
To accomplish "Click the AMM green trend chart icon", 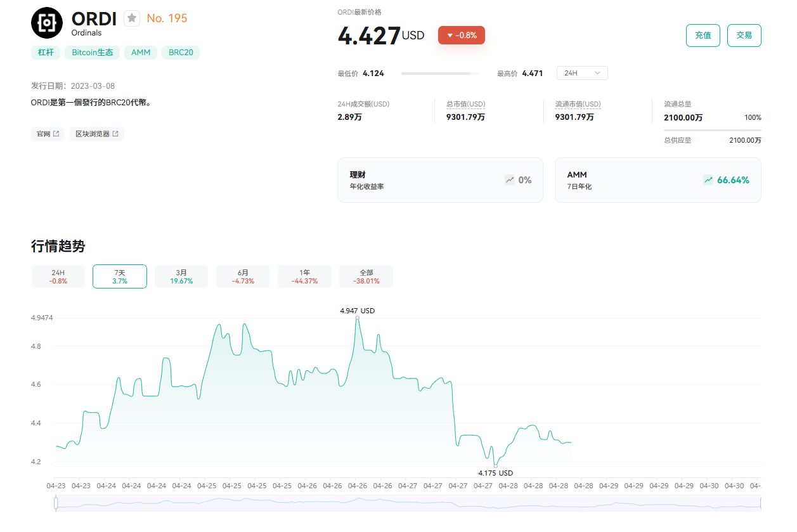I will pos(708,180).
